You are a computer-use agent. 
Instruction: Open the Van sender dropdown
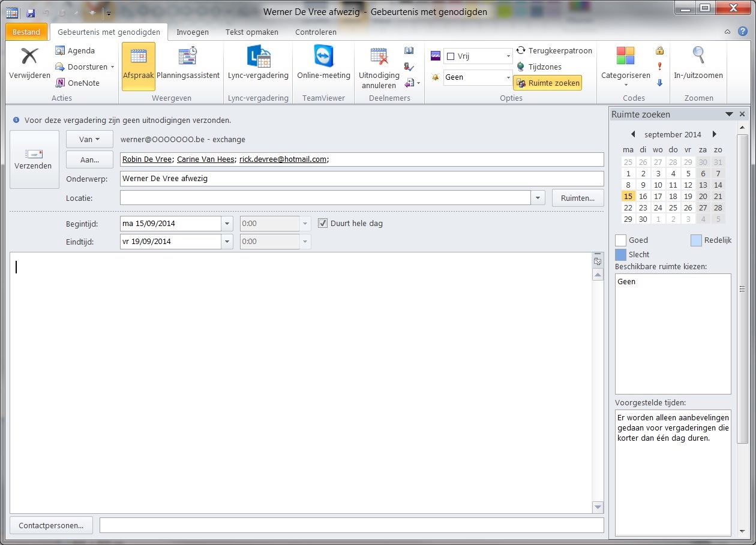pyautogui.click(x=89, y=140)
